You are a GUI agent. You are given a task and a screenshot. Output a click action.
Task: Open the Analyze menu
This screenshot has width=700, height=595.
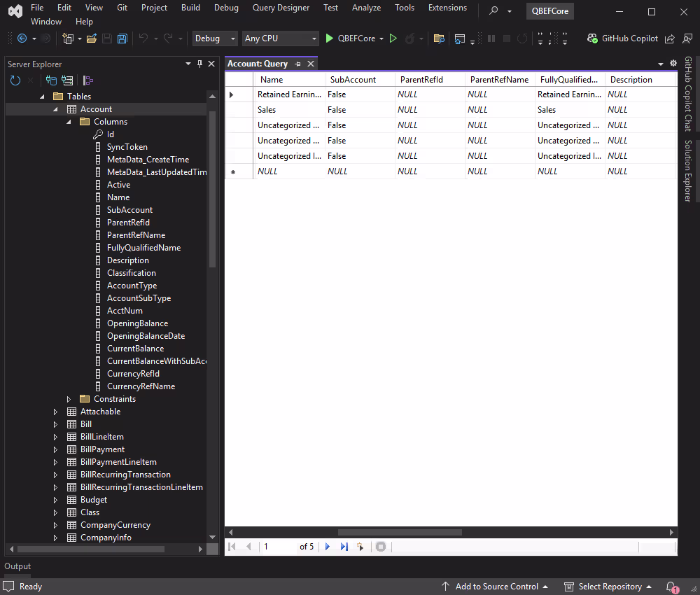tap(366, 8)
